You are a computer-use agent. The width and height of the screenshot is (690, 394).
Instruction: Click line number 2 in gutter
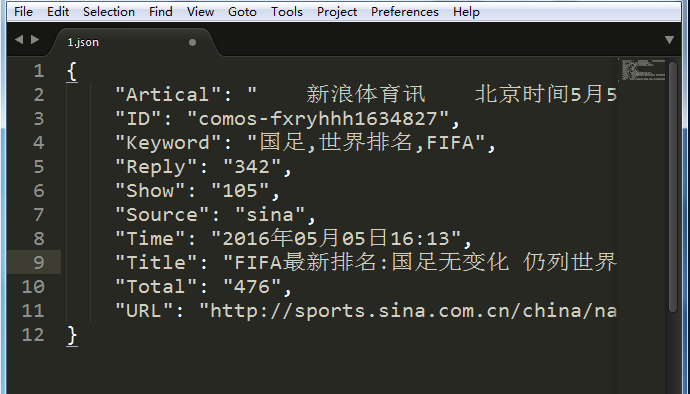39,95
